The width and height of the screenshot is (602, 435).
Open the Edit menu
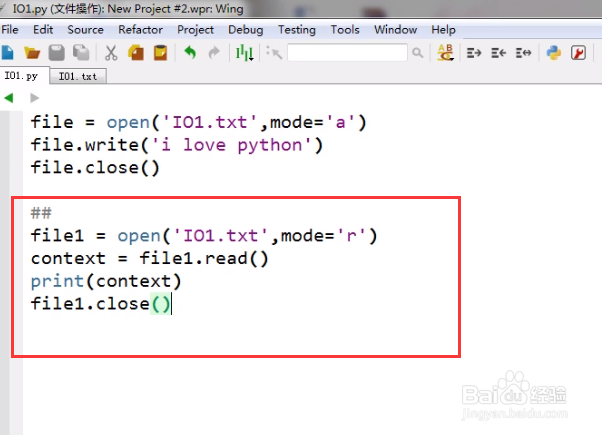(x=43, y=30)
